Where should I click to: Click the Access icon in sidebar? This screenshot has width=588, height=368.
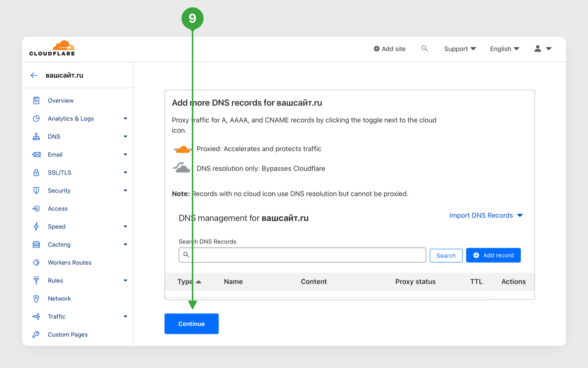pos(36,208)
